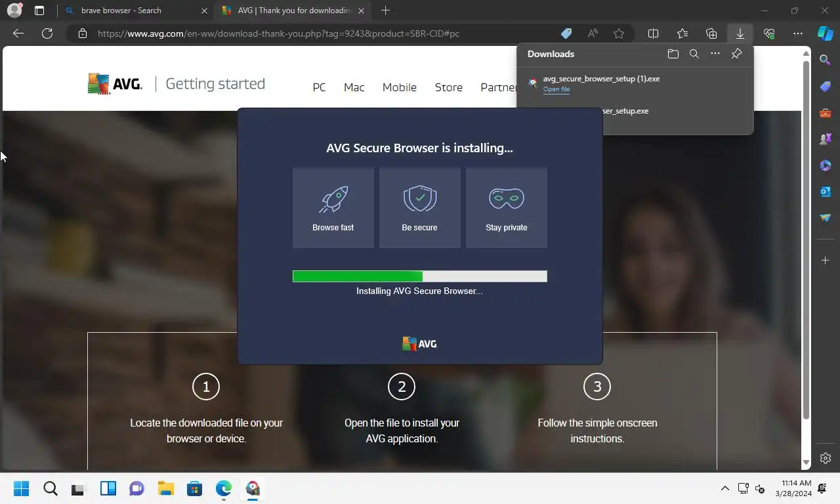Click the Edge profile avatar icon
The width and height of the screenshot is (840, 504).
[x=14, y=10]
